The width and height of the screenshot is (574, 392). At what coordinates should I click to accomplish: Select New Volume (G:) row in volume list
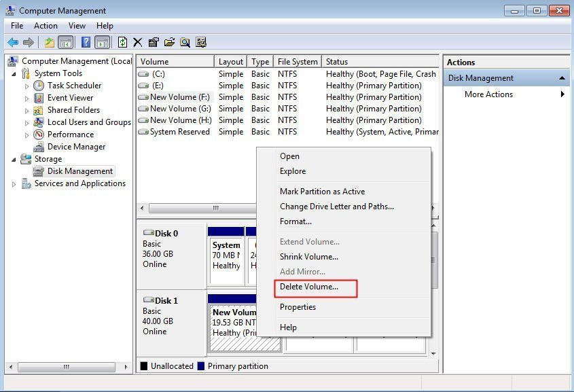288,109
